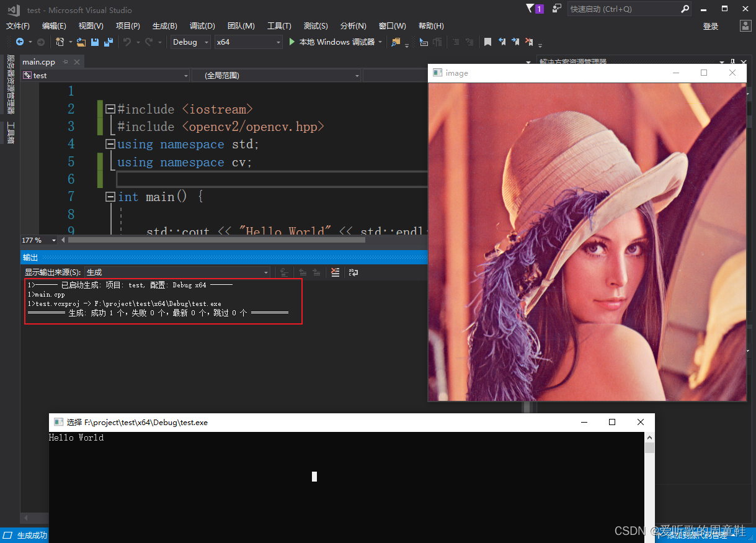The image size is (756, 543).
Task: Enable word wrap in the output window
Action: pos(354,272)
